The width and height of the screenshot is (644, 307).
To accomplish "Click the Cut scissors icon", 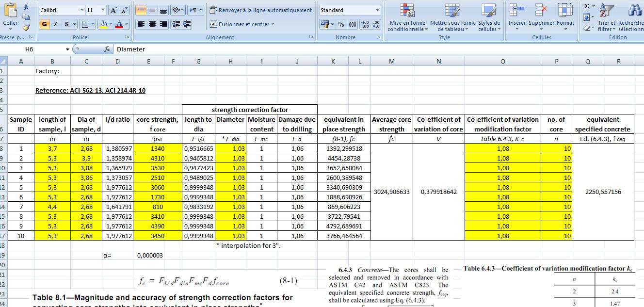I will [26, 6].
